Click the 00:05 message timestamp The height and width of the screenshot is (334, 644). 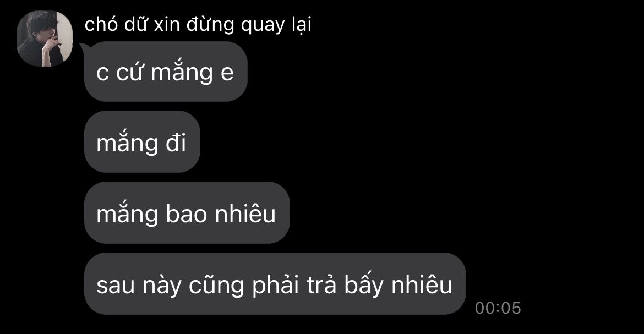click(x=498, y=308)
